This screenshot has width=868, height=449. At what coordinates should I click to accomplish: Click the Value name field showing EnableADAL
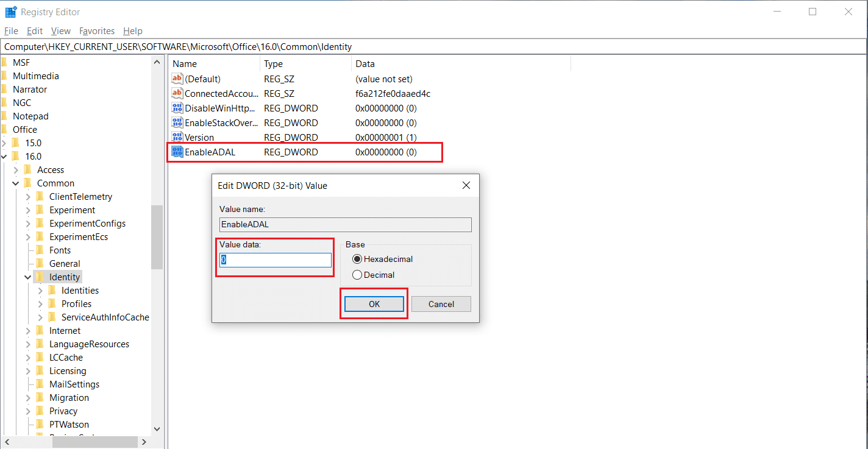click(x=346, y=224)
